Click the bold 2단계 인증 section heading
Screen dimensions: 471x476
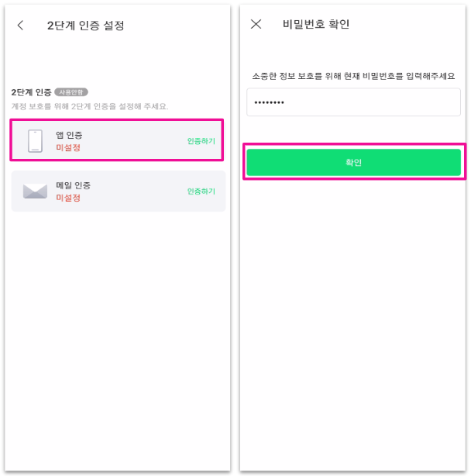(31, 92)
